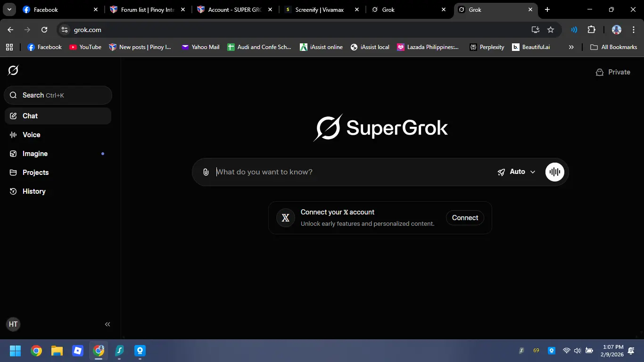
Task: Open the Chrome profile avatar
Action: tap(617, 30)
